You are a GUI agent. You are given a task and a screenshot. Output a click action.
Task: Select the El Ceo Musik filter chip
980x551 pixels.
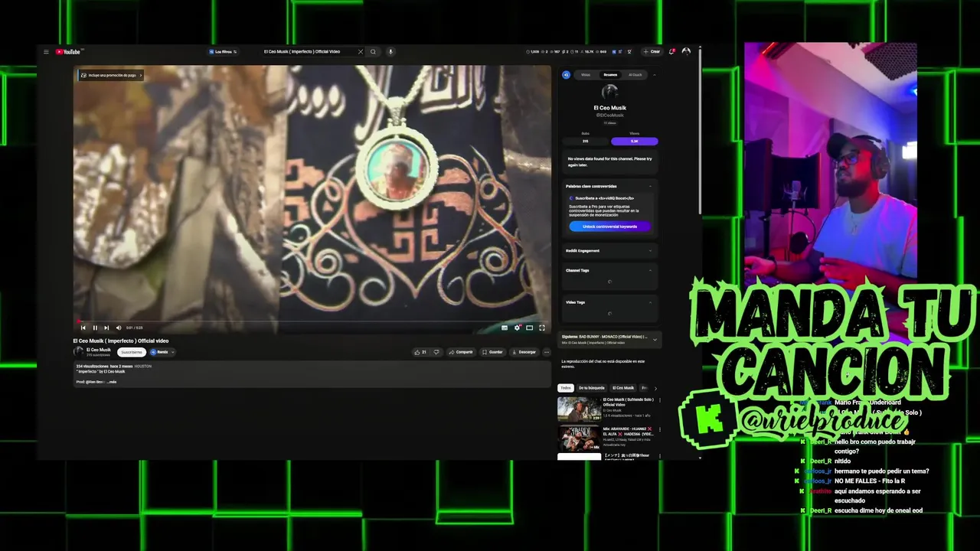click(623, 388)
